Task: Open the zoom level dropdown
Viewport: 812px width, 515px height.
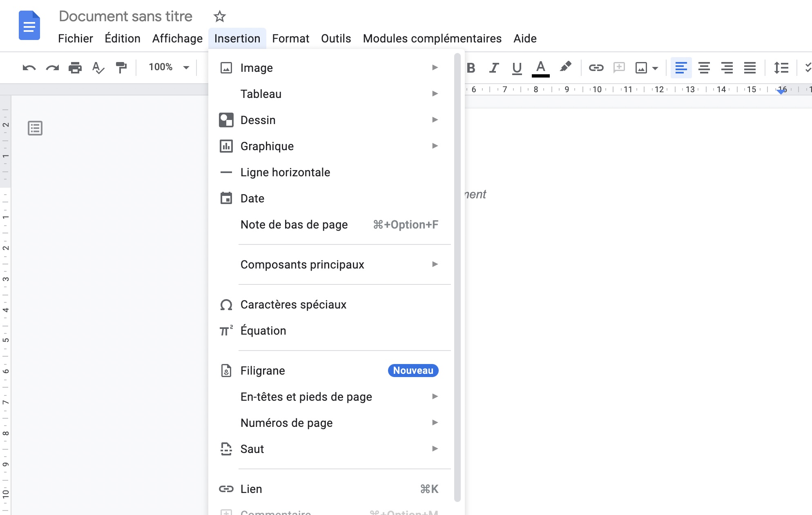Action: click(x=167, y=67)
